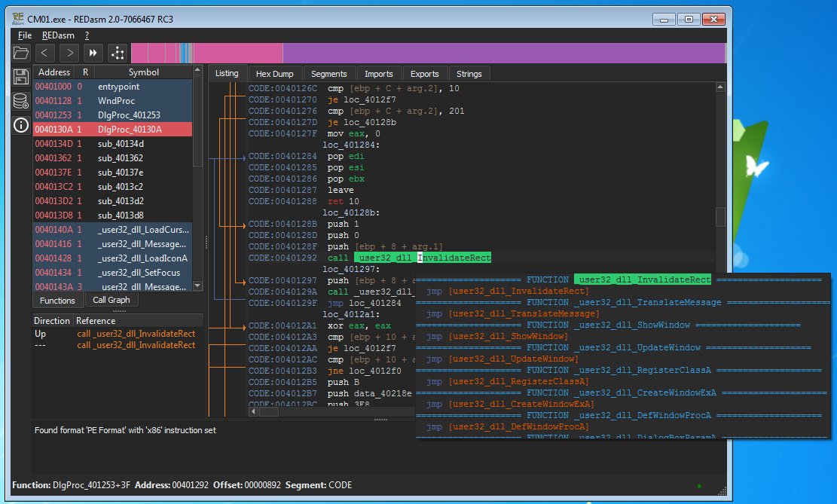The width and height of the screenshot is (837, 504).
Task: Select the sub_4013c2 function row
Action: (x=113, y=187)
